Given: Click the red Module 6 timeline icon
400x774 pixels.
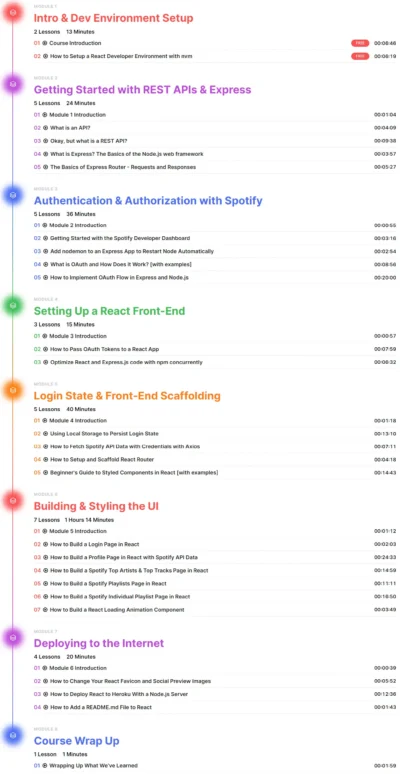Looking at the screenshot, I should pyautogui.click(x=13, y=501).
